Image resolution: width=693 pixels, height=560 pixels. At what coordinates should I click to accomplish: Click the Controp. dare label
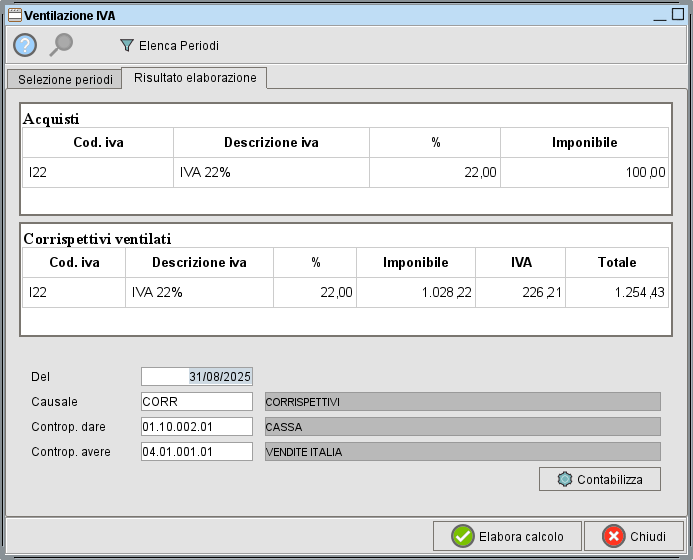pos(69,427)
